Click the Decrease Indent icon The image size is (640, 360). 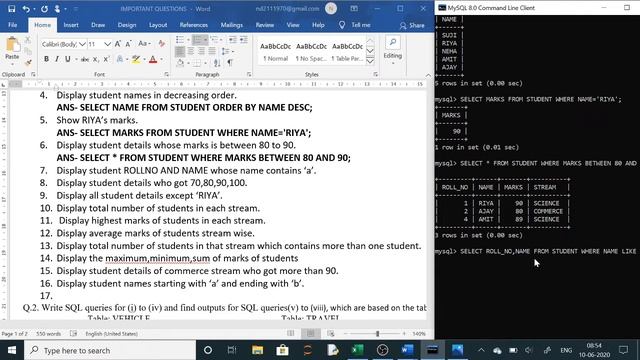233,40
